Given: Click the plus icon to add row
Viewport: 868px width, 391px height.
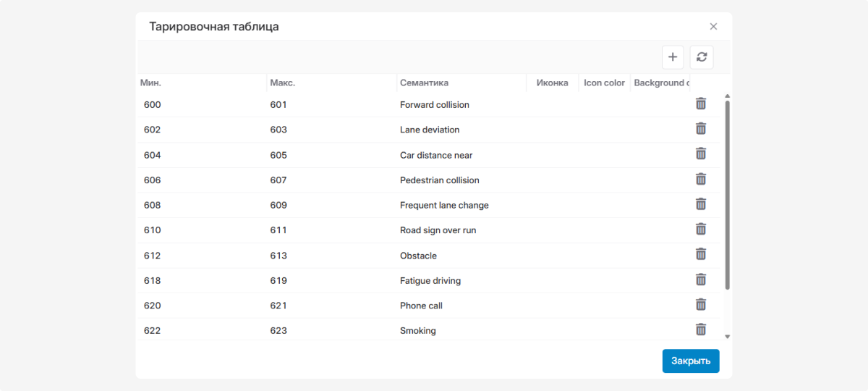Looking at the screenshot, I should tap(673, 57).
